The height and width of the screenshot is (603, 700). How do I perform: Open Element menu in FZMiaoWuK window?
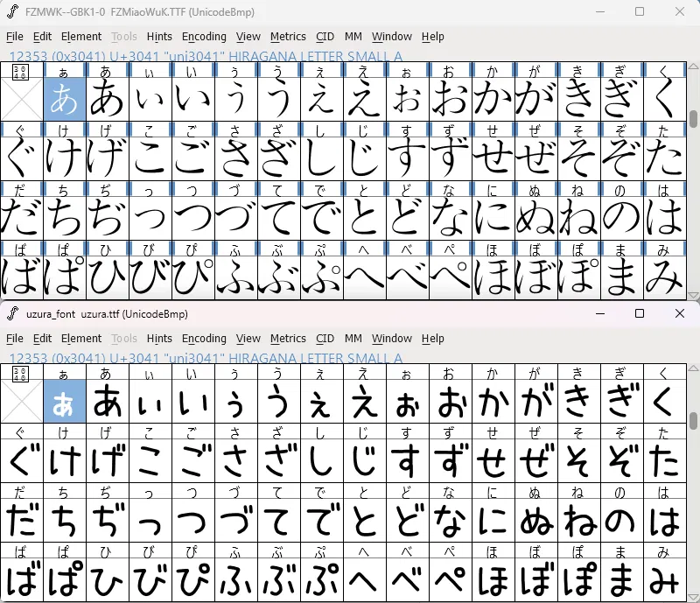[x=81, y=37]
